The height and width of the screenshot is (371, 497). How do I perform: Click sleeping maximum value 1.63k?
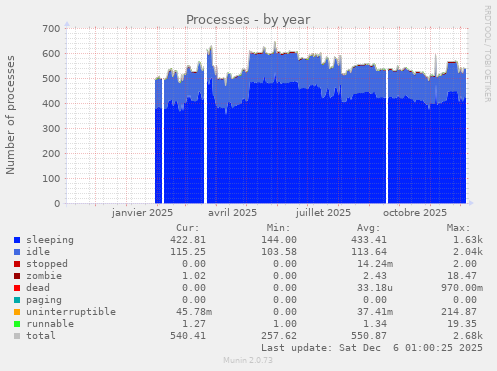[x=468, y=240]
